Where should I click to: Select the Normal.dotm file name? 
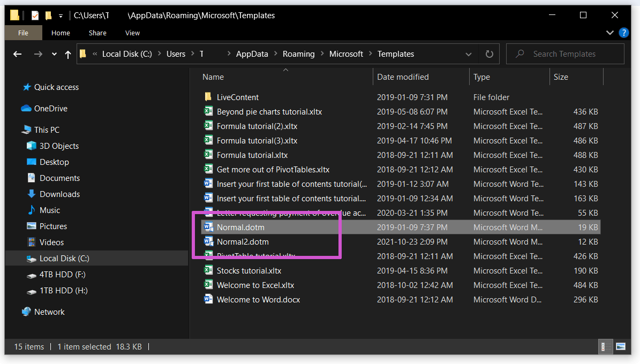coord(240,227)
